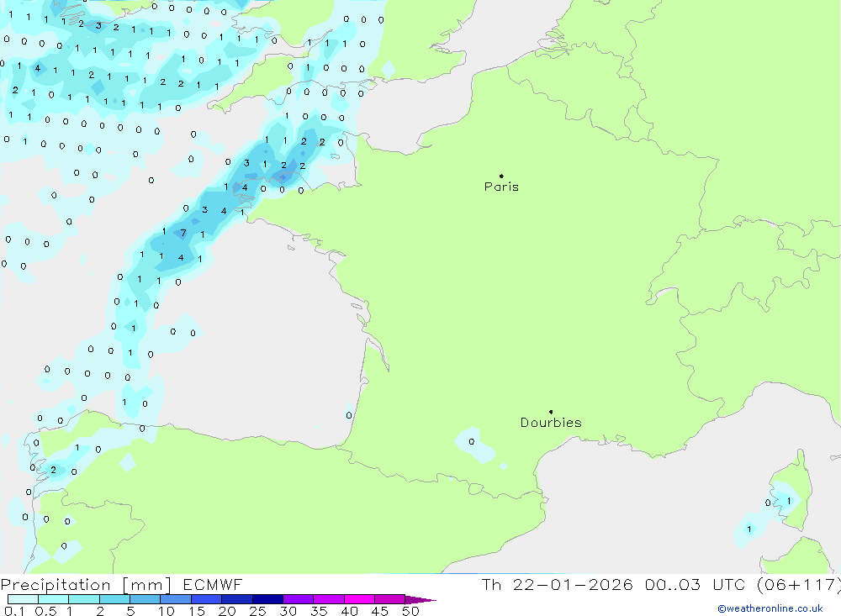Image resolution: width=841 pixels, height=616 pixels.
Task: Pick the 35–40 mm legend swatch
Action: coord(329,599)
